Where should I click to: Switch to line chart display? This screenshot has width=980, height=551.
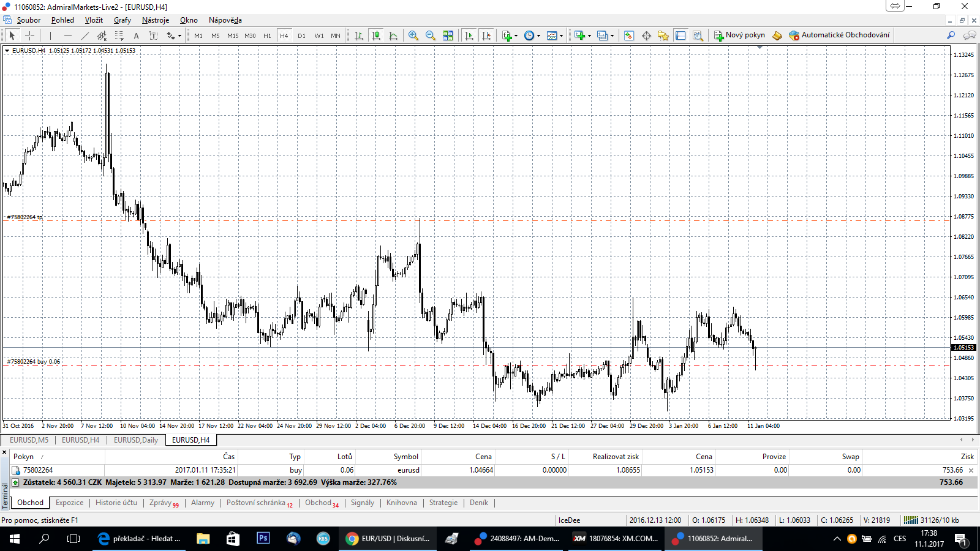[393, 36]
